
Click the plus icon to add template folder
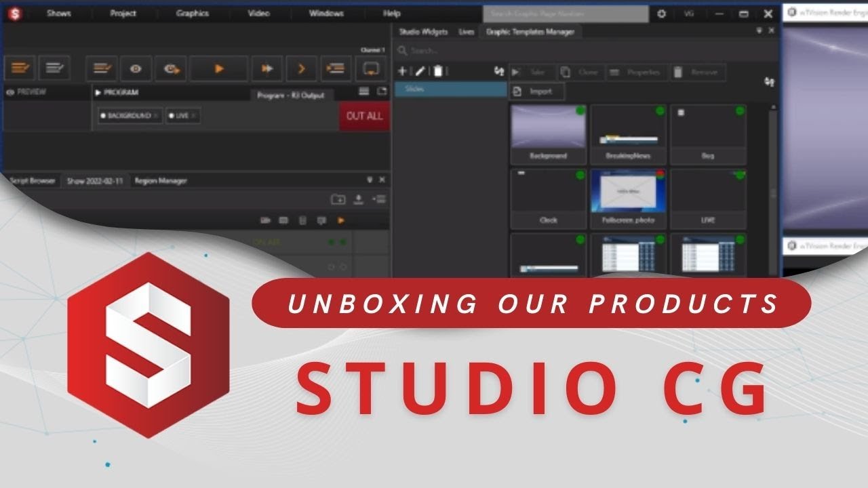(402, 71)
